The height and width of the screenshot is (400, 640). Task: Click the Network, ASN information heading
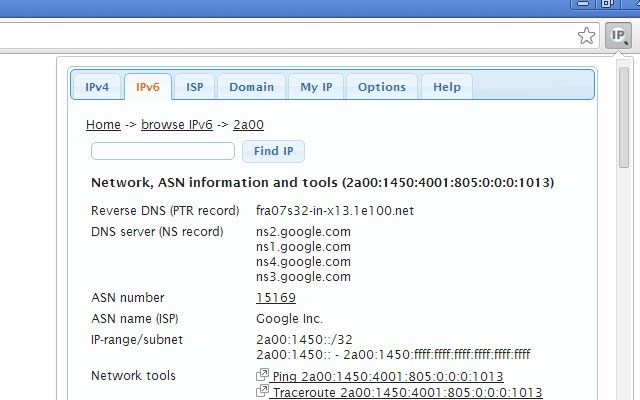[x=322, y=182]
